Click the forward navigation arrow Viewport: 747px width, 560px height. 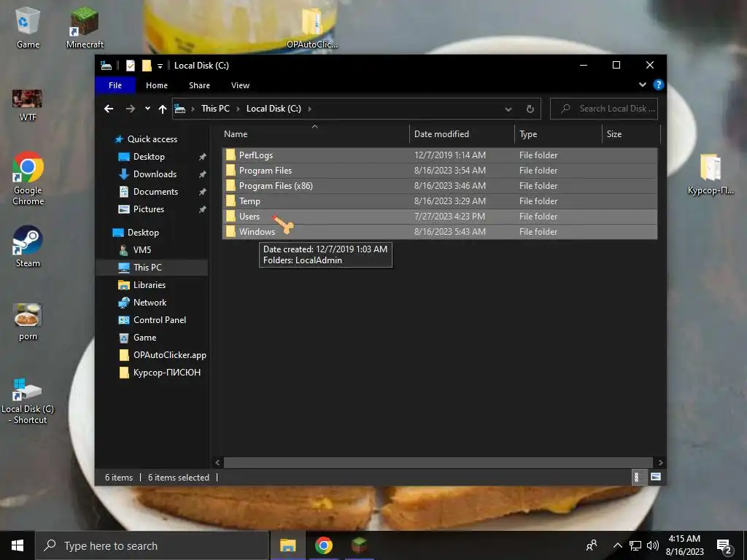[x=130, y=109]
